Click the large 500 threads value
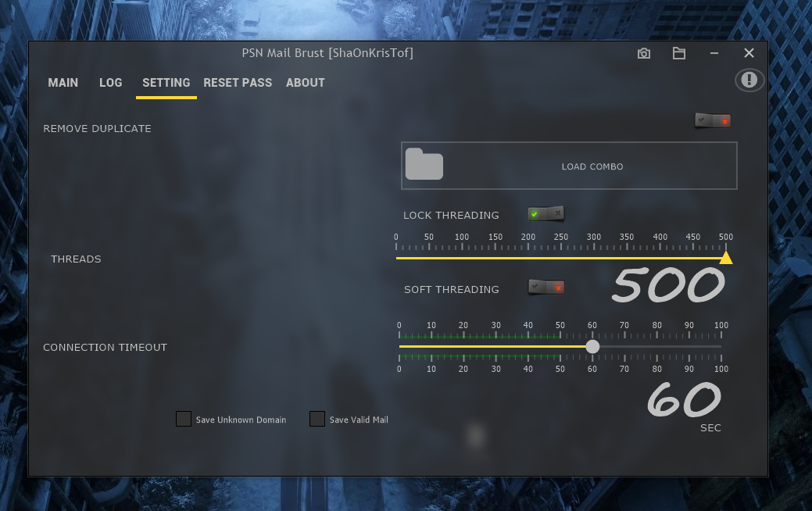812x511 pixels. pyautogui.click(x=668, y=284)
